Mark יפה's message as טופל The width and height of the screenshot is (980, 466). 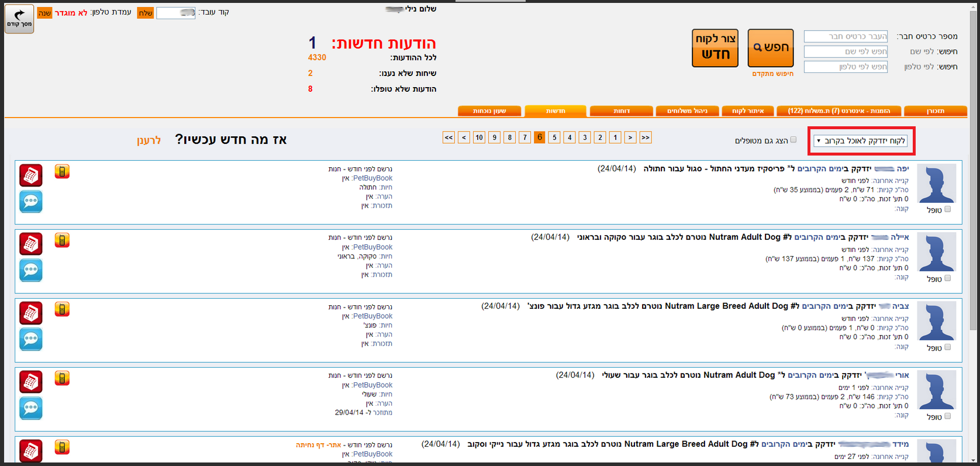click(948, 209)
